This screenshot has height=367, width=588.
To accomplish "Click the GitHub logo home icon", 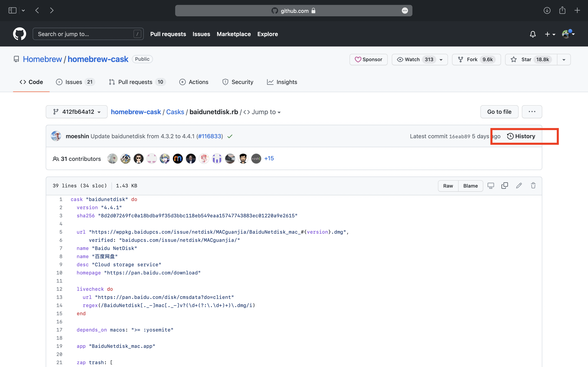I will click(19, 34).
